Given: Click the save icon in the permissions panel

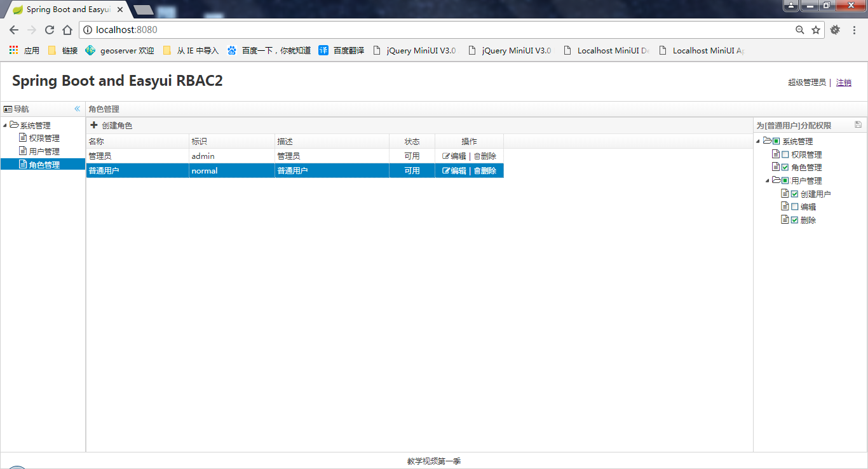Looking at the screenshot, I should (858, 125).
